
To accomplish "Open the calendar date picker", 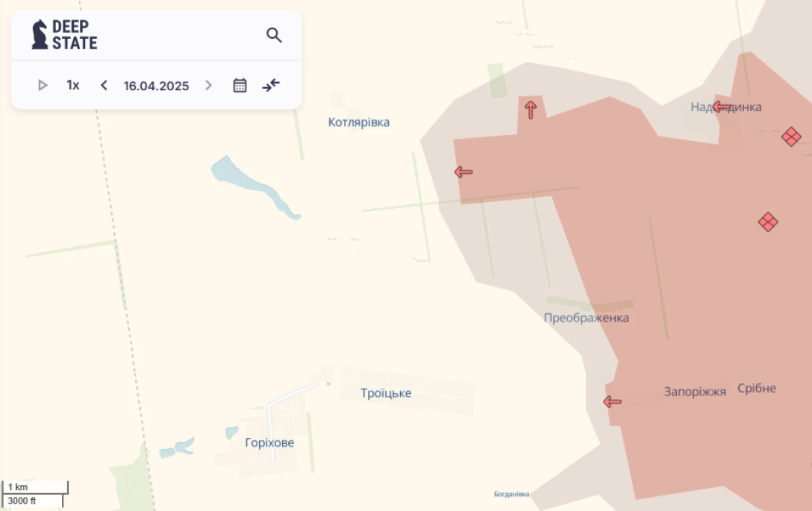I will (240, 85).
